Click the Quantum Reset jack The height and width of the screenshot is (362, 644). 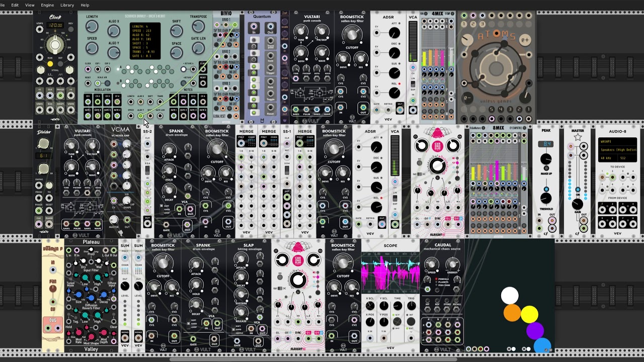(x=271, y=107)
